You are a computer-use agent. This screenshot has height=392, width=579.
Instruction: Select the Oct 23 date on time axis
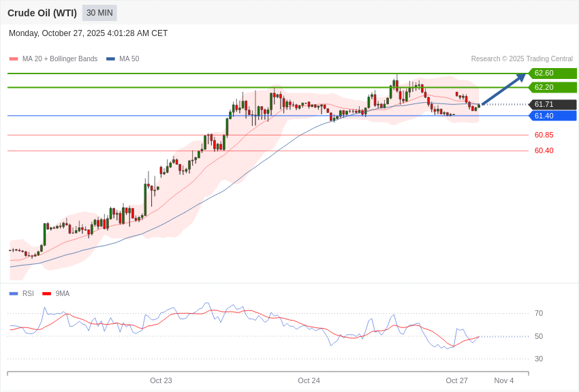tap(161, 380)
